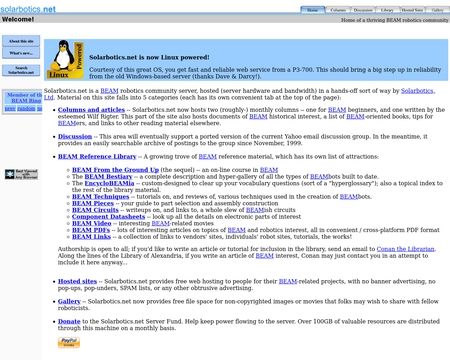The image size is (450, 360).
Task: Click BEAM link before '-oriented books'
Action: [355, 116]
